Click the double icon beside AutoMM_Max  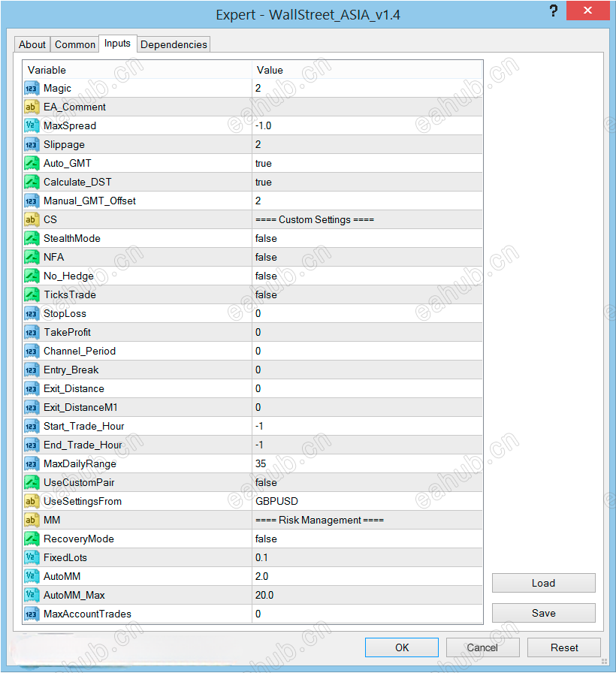click(32, 596)
